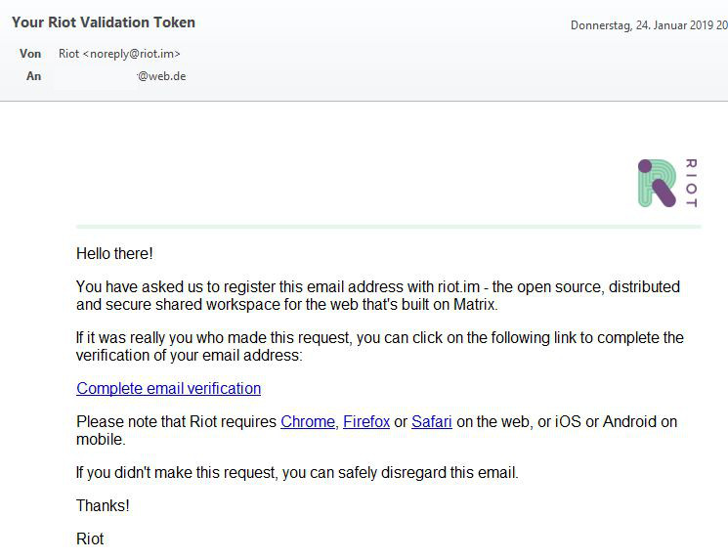Visit the Safari link
The height and width of the screenshot is (560, 728).
point(431,421)
